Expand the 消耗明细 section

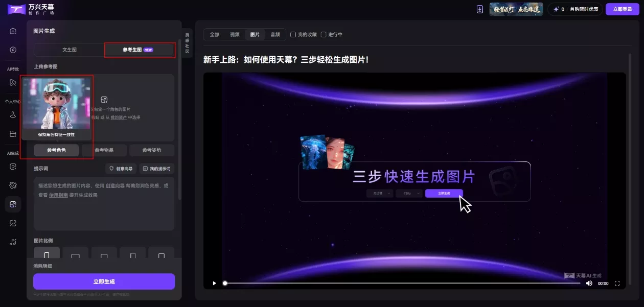[42, 266]
